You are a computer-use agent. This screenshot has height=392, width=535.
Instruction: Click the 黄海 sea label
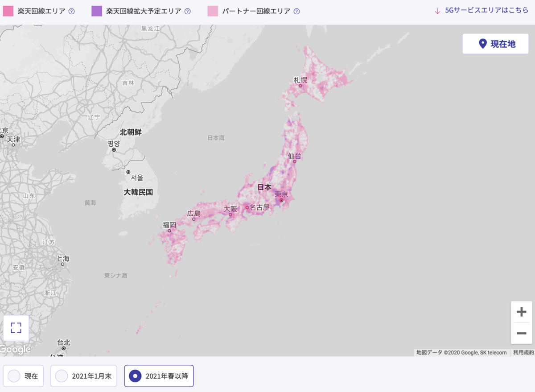pos(90,202)
